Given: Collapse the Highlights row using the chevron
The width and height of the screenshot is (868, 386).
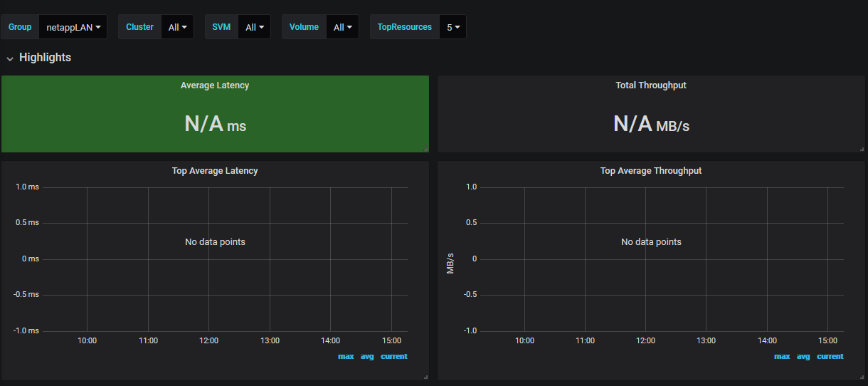Looking at the screenshot, I should coord(10,58).
